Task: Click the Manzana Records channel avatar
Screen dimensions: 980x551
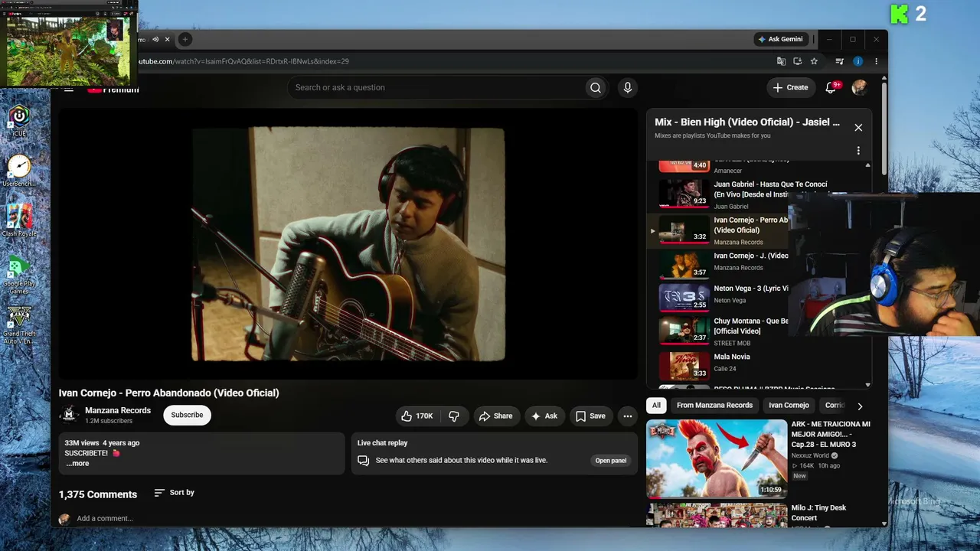Action: click(69, 415)
